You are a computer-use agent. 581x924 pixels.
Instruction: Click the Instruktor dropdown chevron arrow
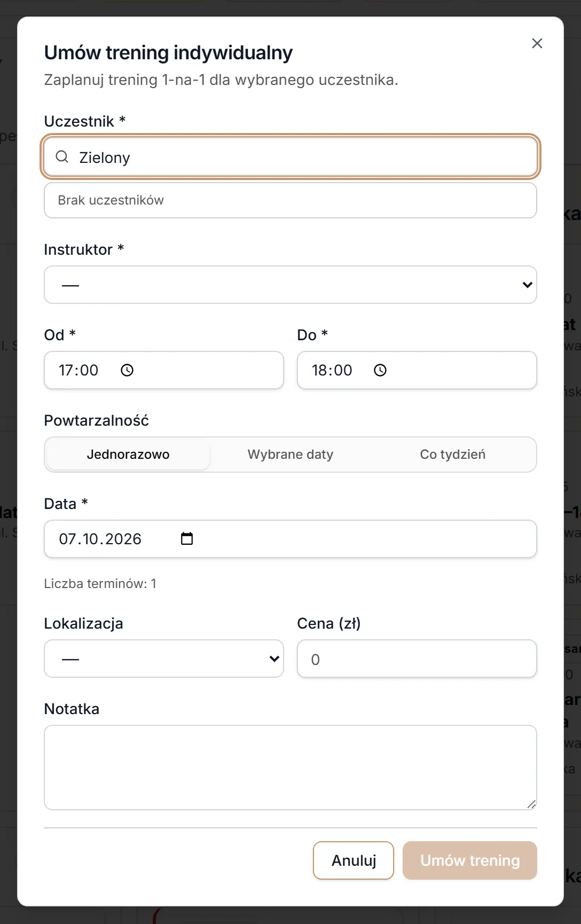[x=527, y=285]
